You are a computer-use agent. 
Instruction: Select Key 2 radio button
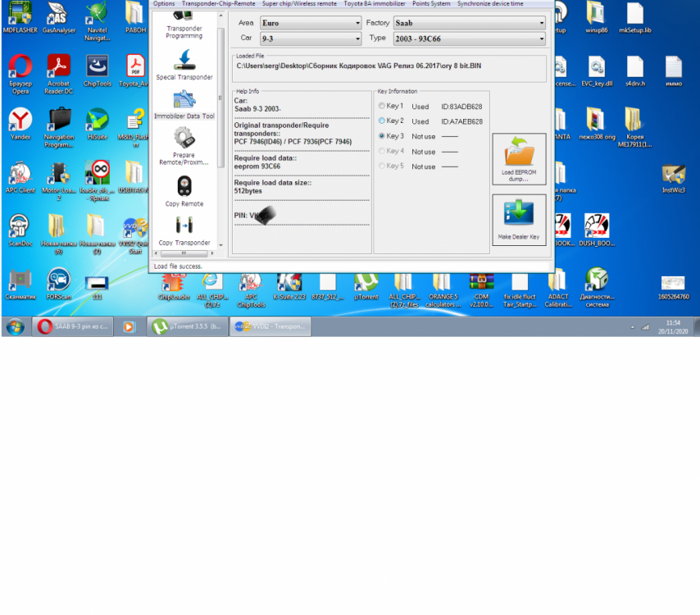pos(382,121)
